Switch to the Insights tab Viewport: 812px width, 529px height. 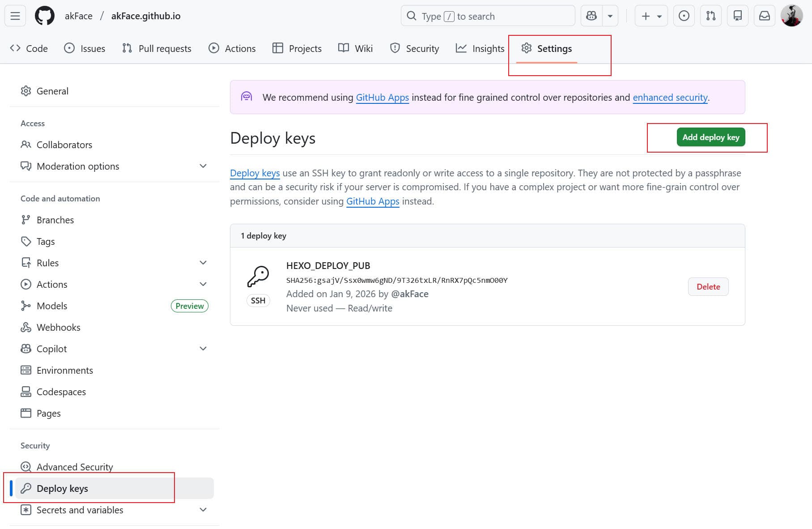pos(480,48)
